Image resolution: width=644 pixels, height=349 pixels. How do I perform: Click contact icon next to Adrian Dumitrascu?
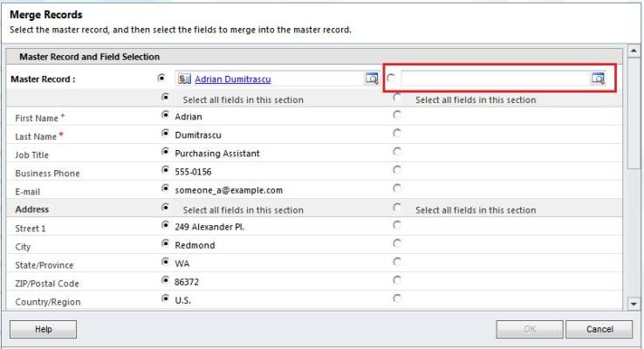[x=184, y=79]
